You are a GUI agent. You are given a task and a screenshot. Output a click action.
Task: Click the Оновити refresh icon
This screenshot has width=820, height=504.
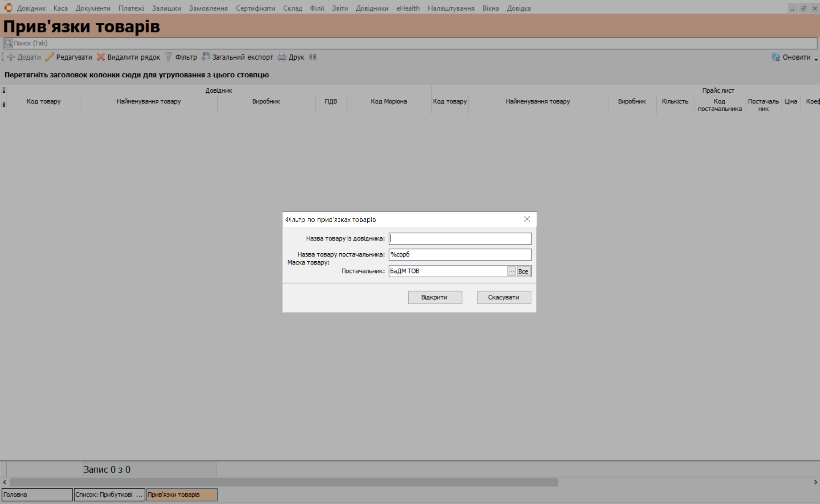point(776,57)
